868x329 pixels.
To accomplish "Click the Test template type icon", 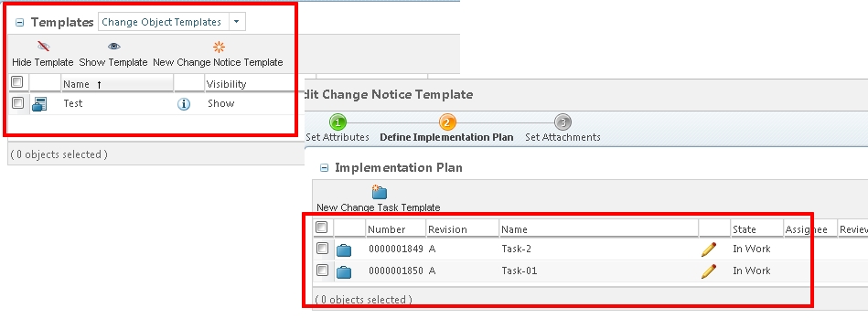I will 39,104.
